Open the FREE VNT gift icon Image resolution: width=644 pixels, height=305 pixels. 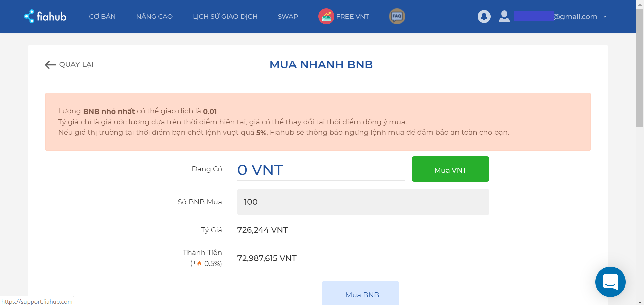326,16
